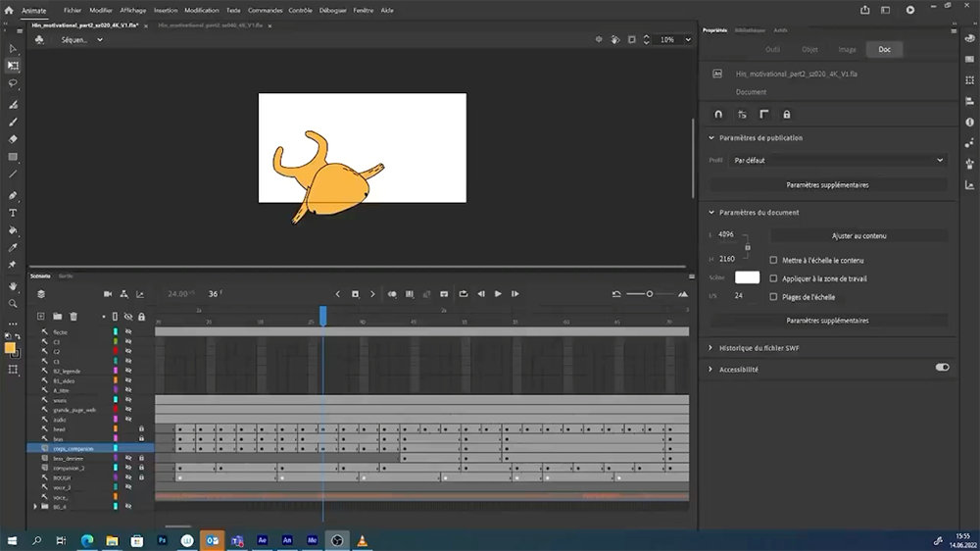Select the Eraser tool
The image size is (980, 551).
(x=13, y=140)
